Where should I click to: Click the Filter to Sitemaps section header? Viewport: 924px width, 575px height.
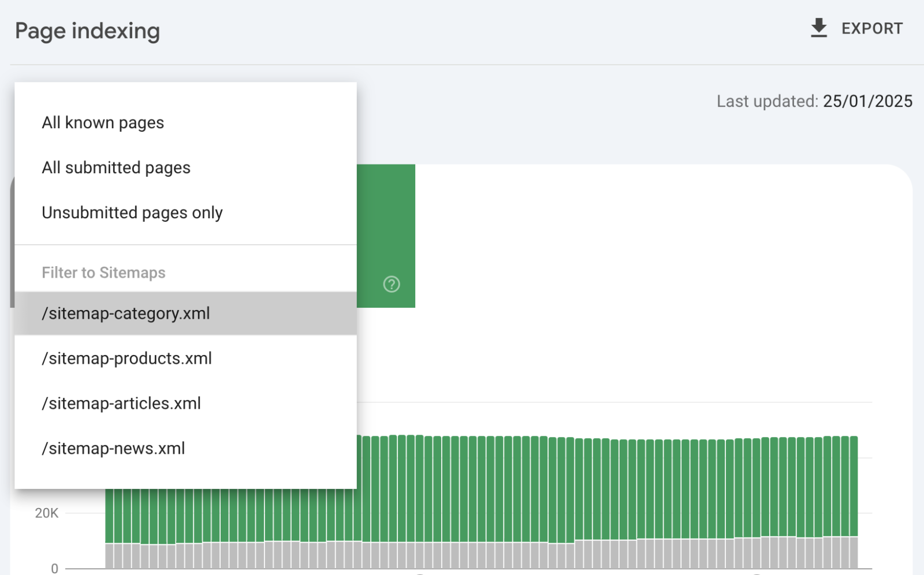[103, 272]
